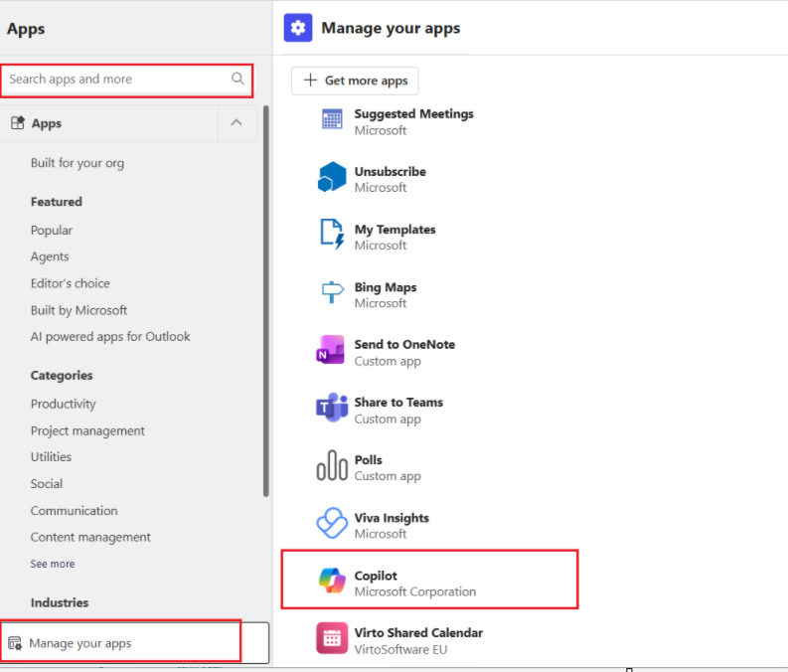Open Manage your apps at sidebar bottom
Image resolution: width=788 pixels, height=672 pixels.
pyautogui.click(x=135, y=643)
